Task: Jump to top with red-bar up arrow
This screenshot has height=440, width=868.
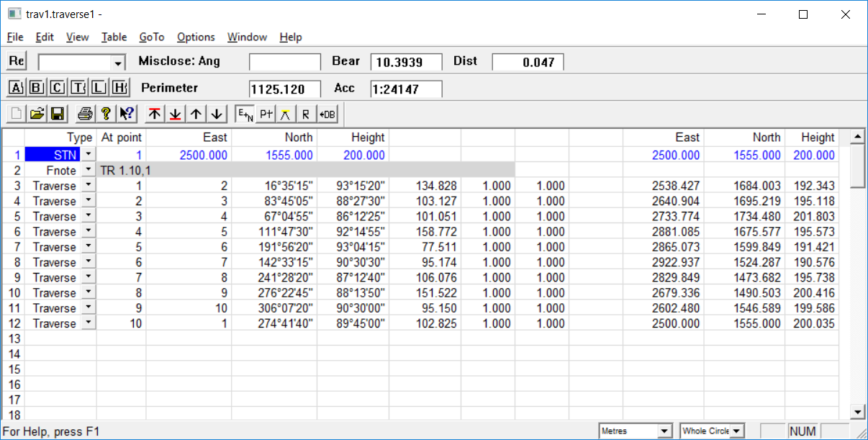Action: point(154,114)
